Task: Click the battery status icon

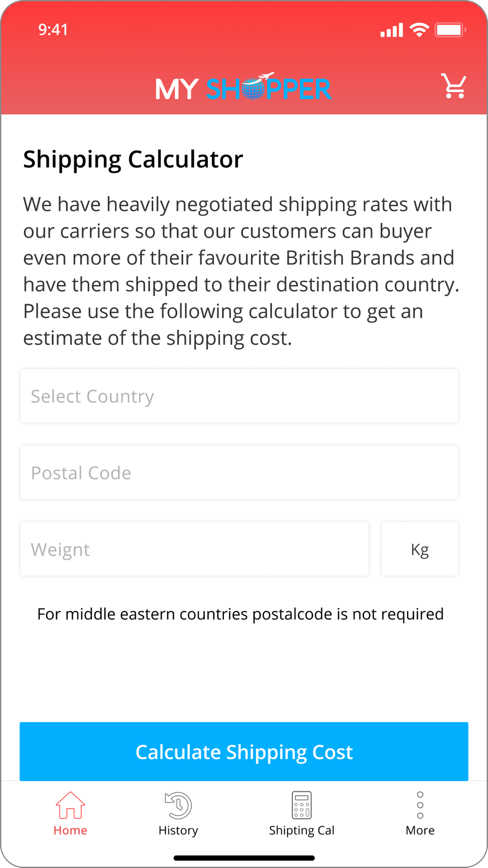Action: (x=450, y=30)
